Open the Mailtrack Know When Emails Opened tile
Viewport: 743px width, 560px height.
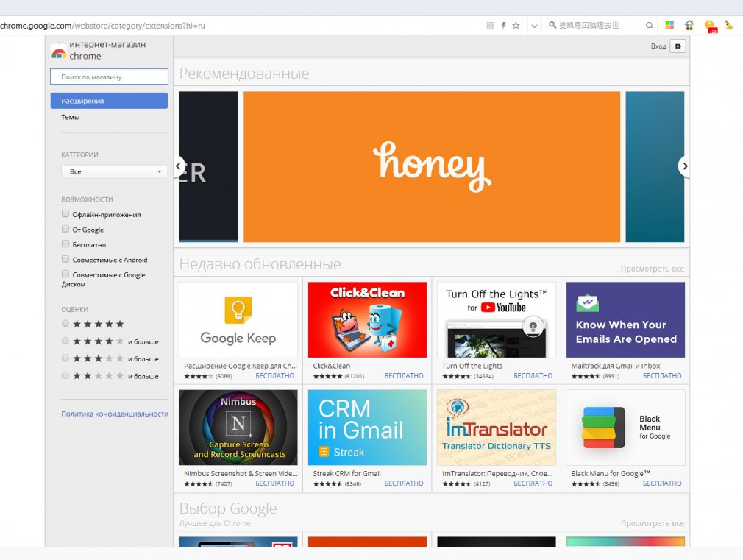pos(625,320)
